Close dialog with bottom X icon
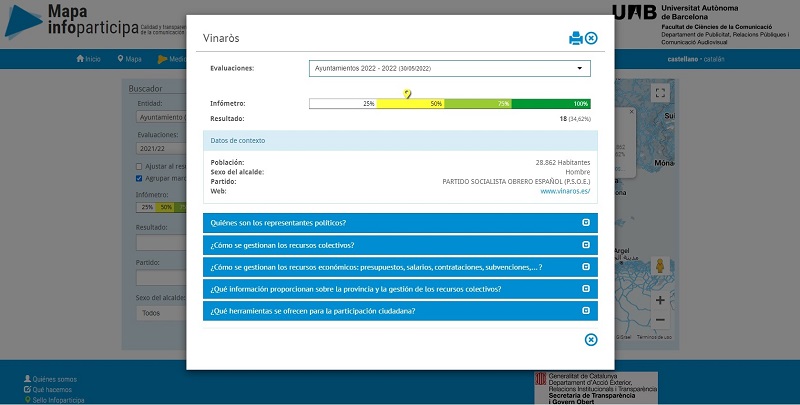This screenshot has height=405, width=800. pos(591,340)
